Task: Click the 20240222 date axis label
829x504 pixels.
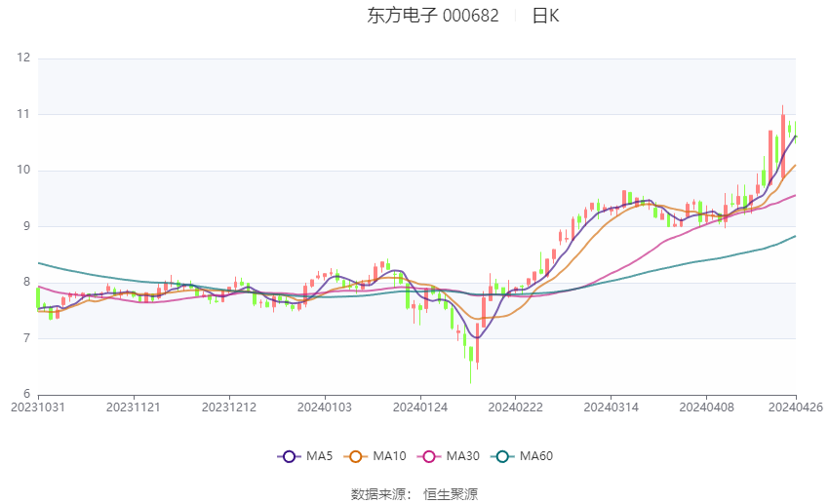Action: tap(514, 407)
